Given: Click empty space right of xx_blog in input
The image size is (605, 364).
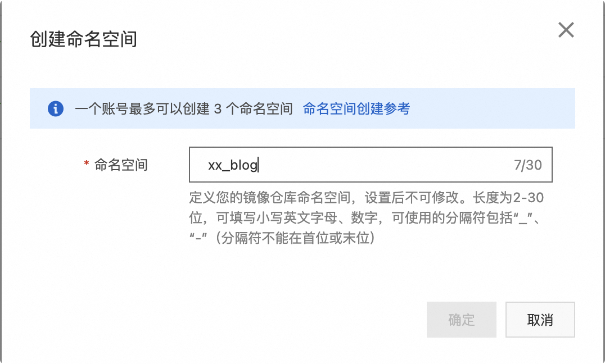Looking at the screenshot, I should [x=382, y=165].
